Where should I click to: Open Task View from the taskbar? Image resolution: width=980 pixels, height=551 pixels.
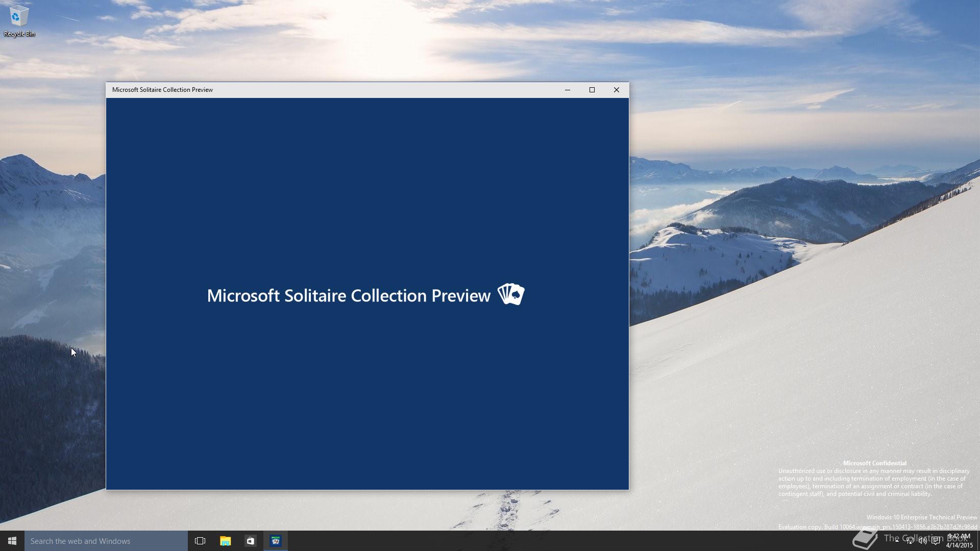[x=200, y=541]
